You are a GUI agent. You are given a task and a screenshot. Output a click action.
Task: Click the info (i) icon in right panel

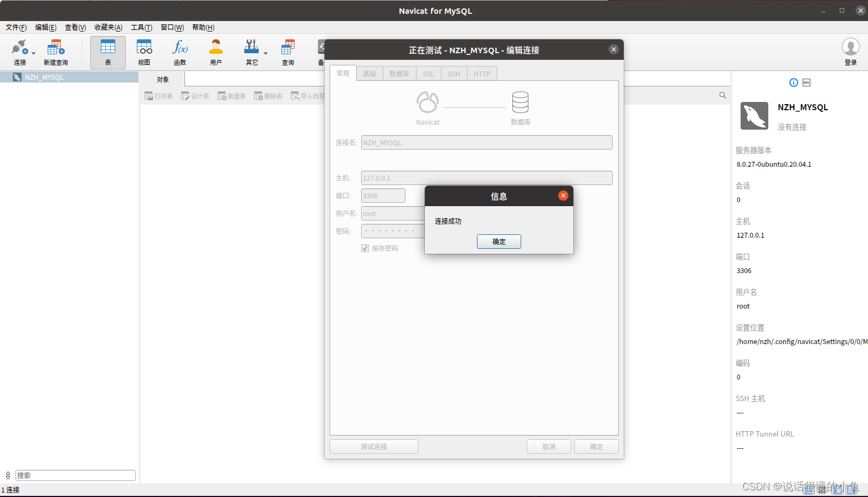pos(794,83)
